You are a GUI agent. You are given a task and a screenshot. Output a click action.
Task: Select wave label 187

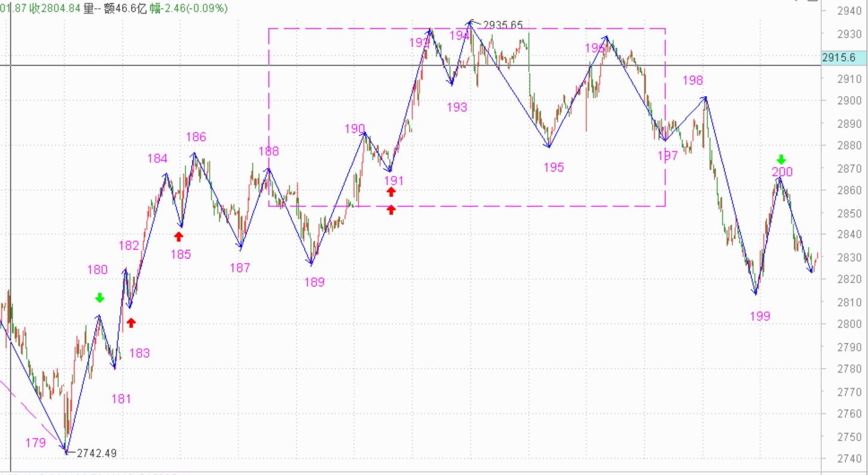240,268
